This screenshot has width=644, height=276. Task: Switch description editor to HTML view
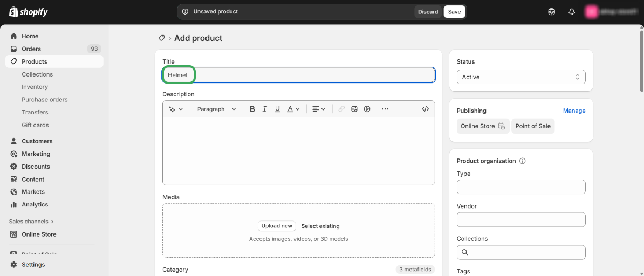pos(426,109)
